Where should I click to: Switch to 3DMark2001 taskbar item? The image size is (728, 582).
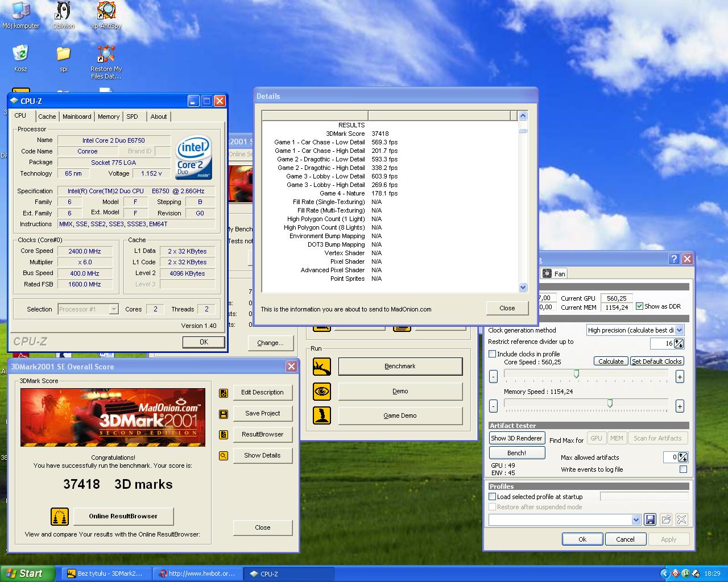point(105,574)
